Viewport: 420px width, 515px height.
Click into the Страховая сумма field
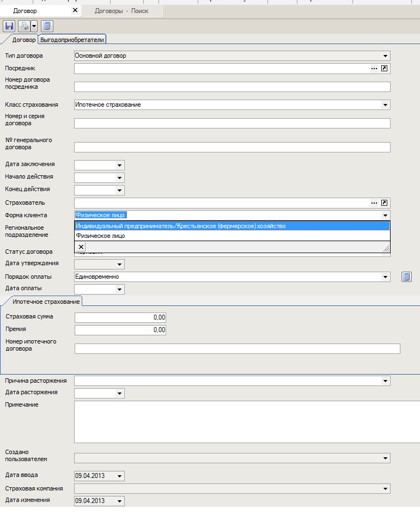[x=120, y=317]
